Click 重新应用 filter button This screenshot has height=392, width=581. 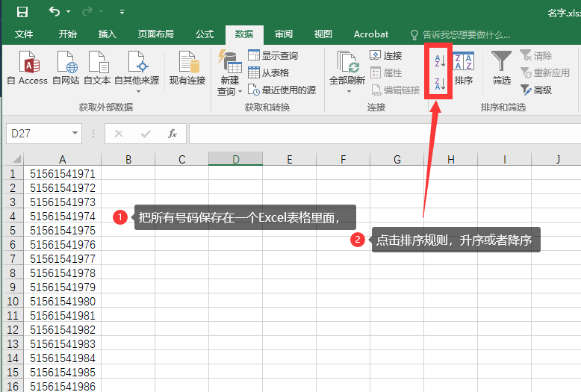(x=545, y=72)
